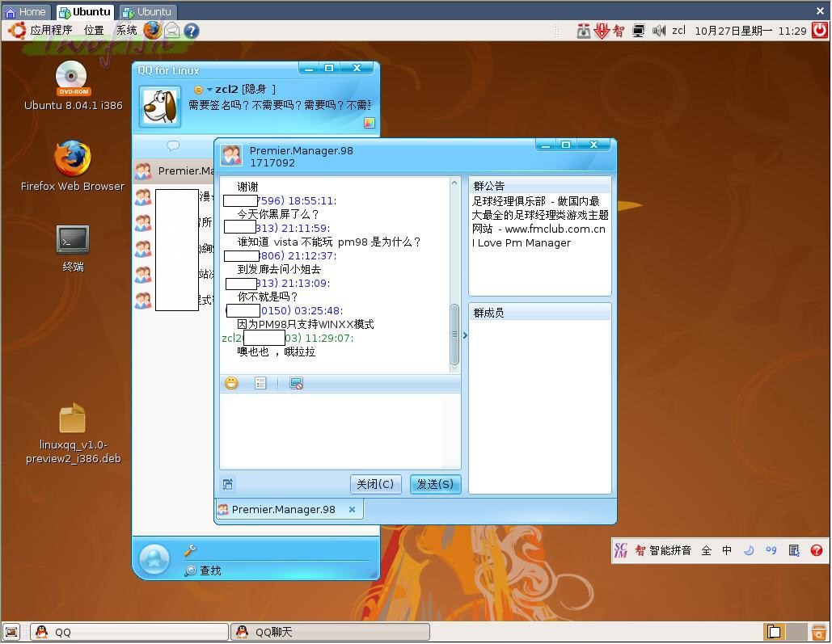This screenshot has height=644, width=832.
Task: Switch to QQ聊天 window in taskbar
Action: pyautogui.click(x=330, y=633)
